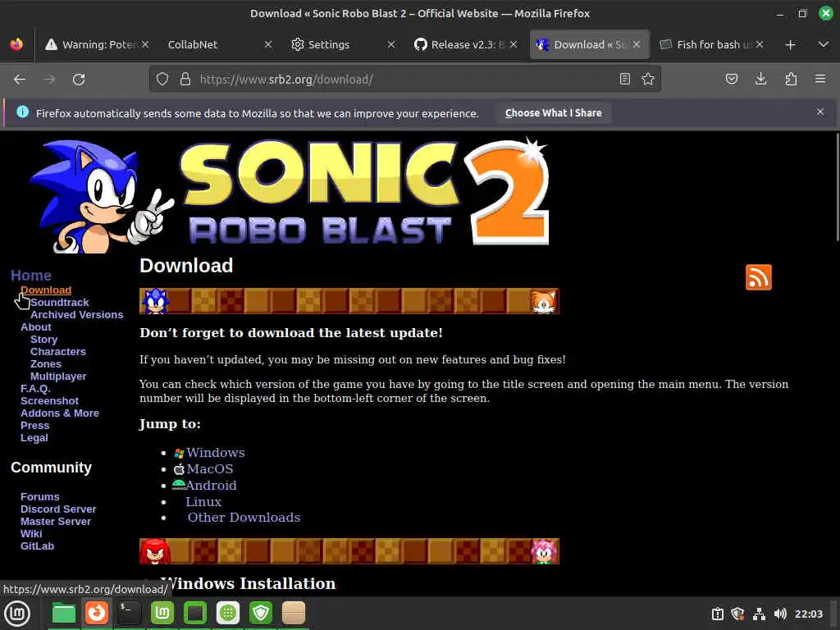Bookmark this page with the star icon
840x630 pixels.
(x=648, y=80)
